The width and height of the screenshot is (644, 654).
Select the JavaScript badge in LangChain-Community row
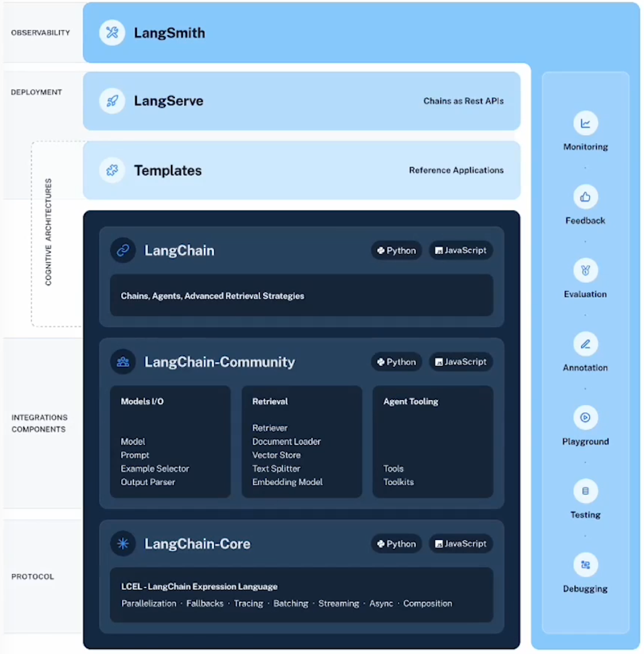(461, 362)
